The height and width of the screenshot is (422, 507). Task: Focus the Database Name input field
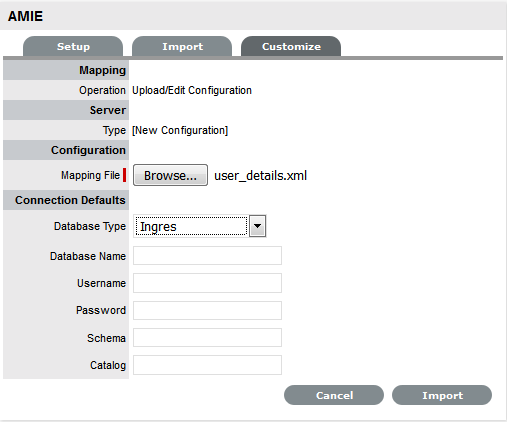[207, 256]
